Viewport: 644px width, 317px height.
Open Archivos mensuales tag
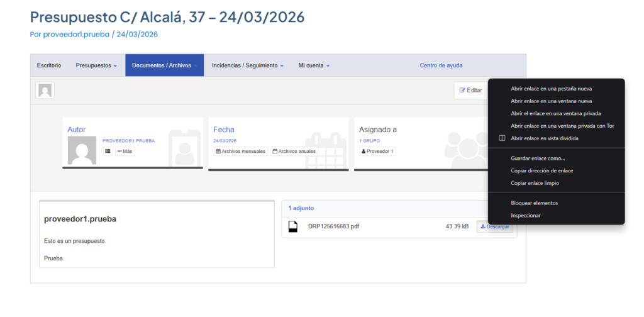(241, 151)
